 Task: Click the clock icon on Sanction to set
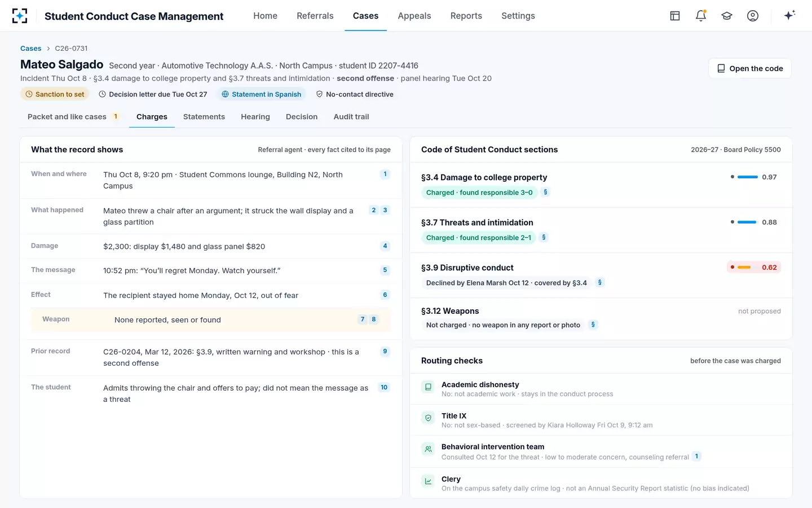click(x=29, y=94)
